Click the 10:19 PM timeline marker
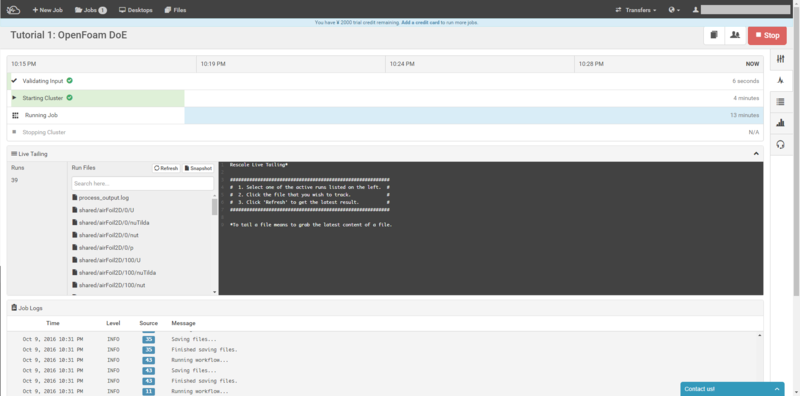This screenshot has height=396, width=800. (213, 64)
